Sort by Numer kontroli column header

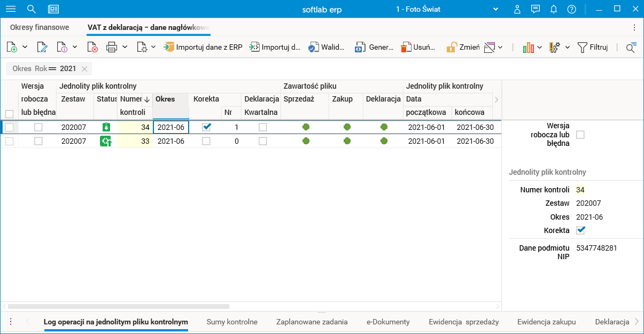[135, 105]
